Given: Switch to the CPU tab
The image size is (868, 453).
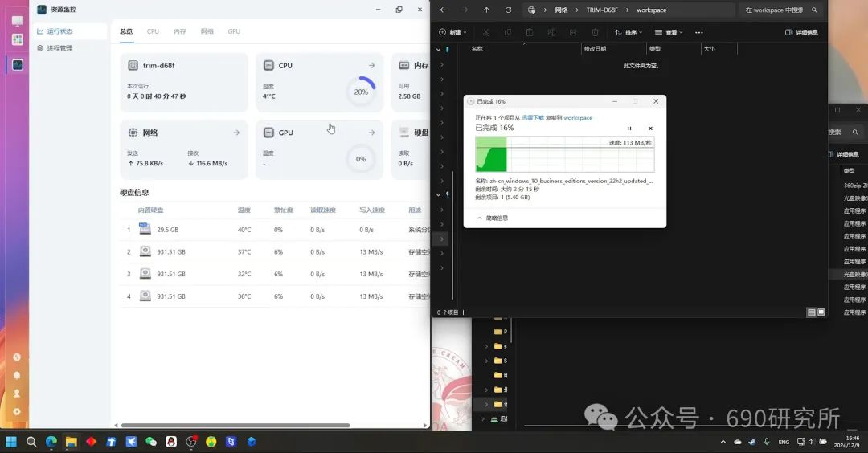Looking at the screenshot, I should tap(153, 31).
